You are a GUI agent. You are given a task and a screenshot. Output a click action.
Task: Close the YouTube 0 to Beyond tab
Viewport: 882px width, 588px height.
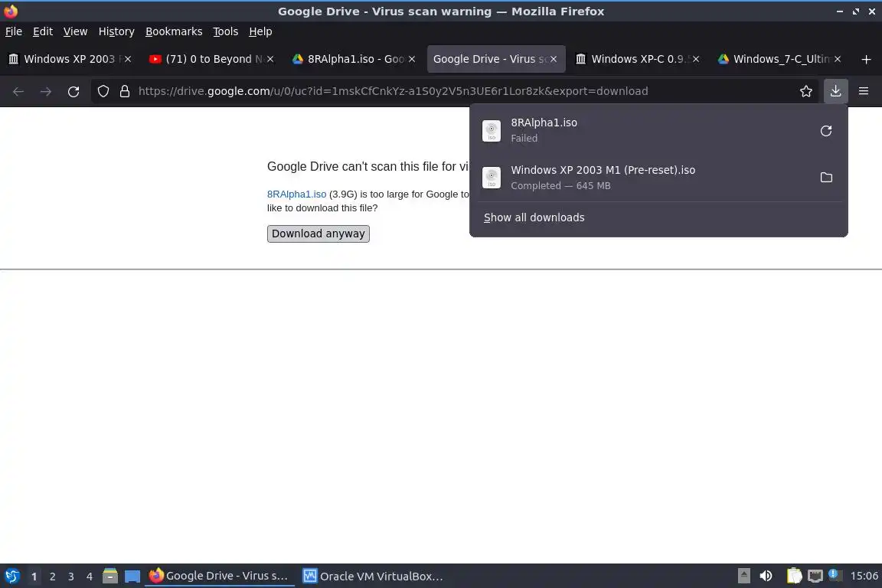[270, 59]
